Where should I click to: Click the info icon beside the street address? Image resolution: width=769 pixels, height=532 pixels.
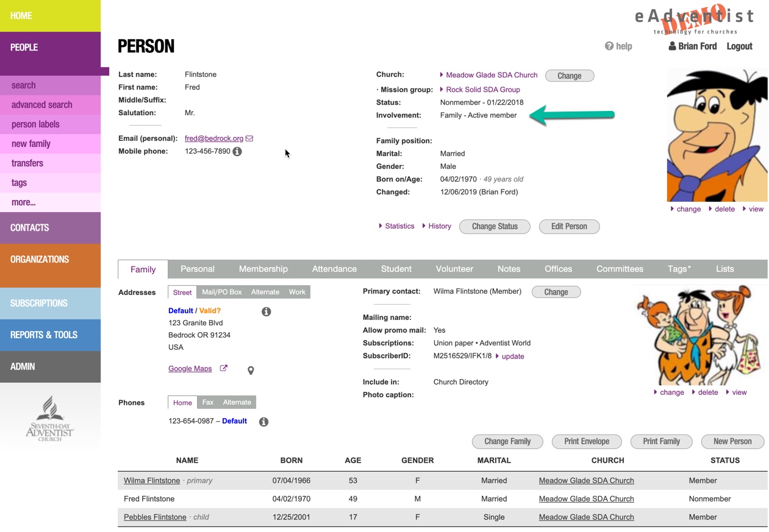(266, 311)
